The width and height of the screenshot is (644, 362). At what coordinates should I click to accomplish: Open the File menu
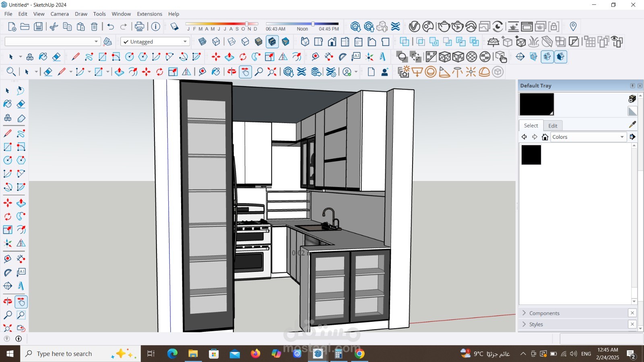point(8,14)
